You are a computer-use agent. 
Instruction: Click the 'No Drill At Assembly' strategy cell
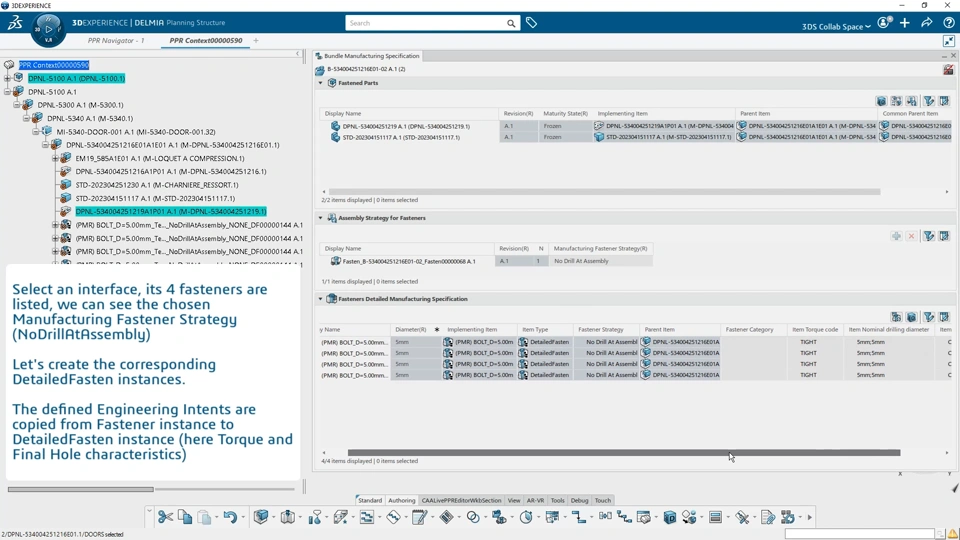[x=601, y=261]
